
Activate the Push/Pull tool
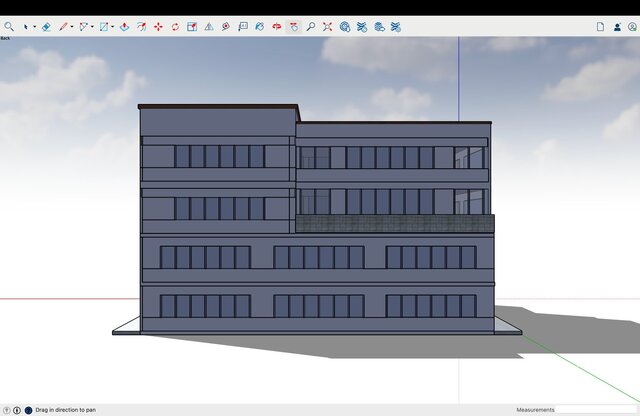123,27
